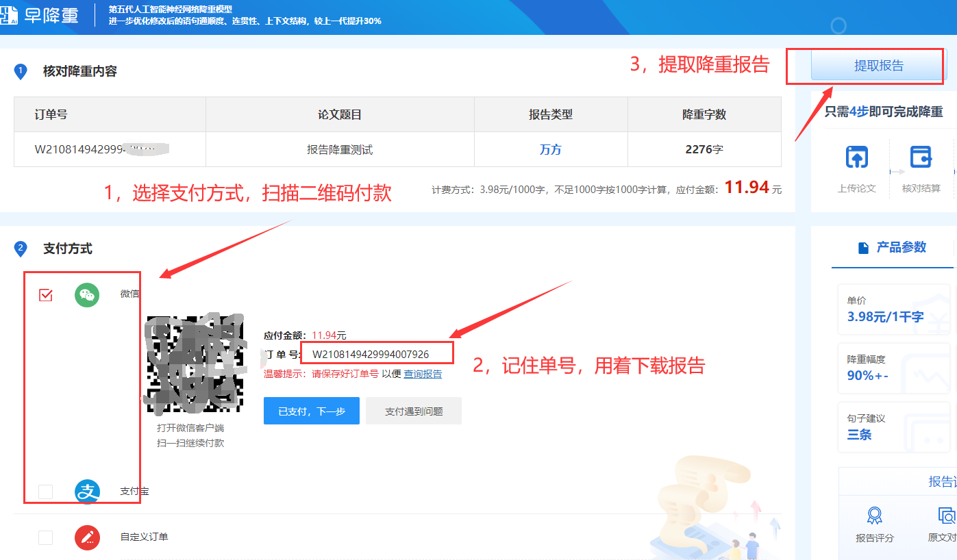Click the step 2 location pin icon
Viewport: 957px width, 560px height.
tap(20, 249)
